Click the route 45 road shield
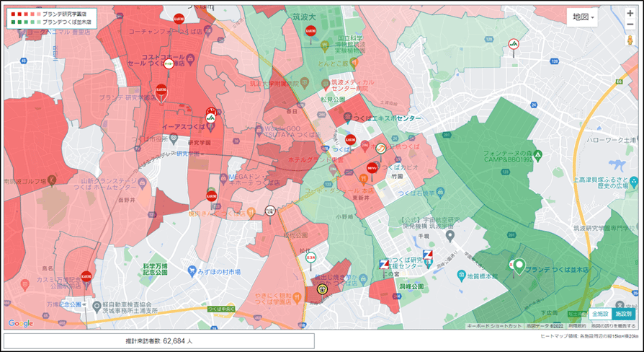 (23, 61)
